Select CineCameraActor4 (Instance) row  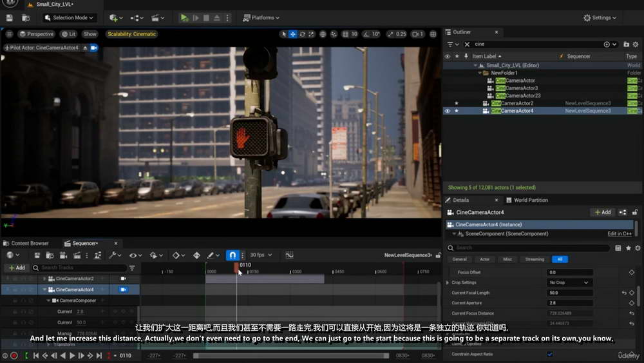(540, 224)
